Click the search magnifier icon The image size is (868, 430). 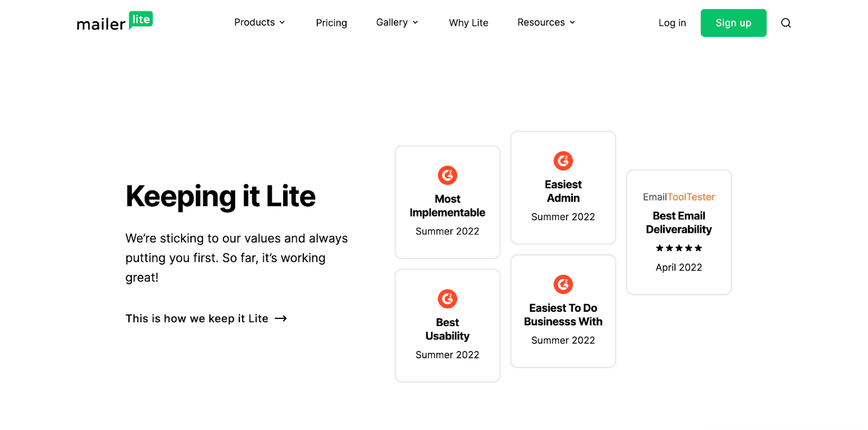pos(786,23)
